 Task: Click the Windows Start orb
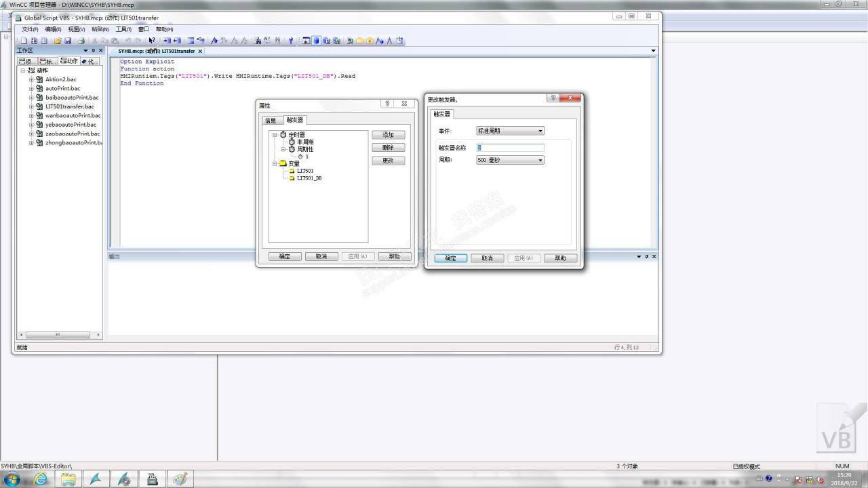click(13, 479)
